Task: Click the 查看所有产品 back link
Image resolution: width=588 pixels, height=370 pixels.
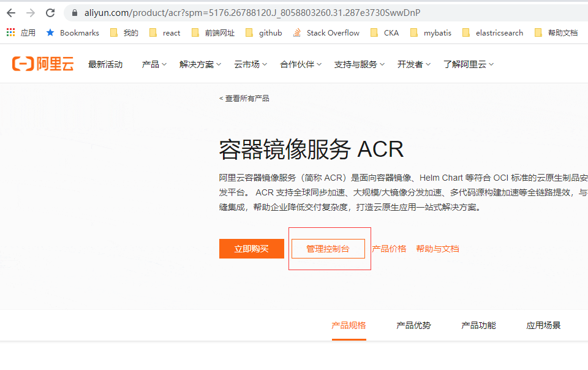Action: pos(244,99)
